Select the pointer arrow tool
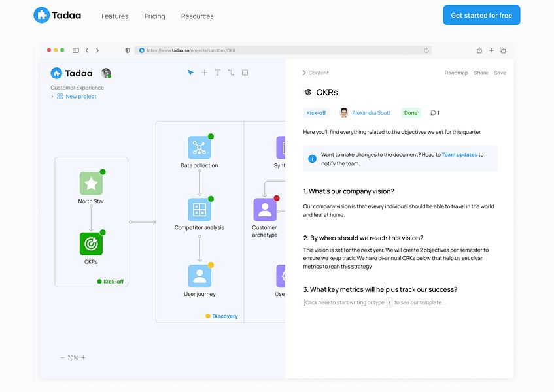The width and height of the screenshot is (554, 392). click(190, 73)
